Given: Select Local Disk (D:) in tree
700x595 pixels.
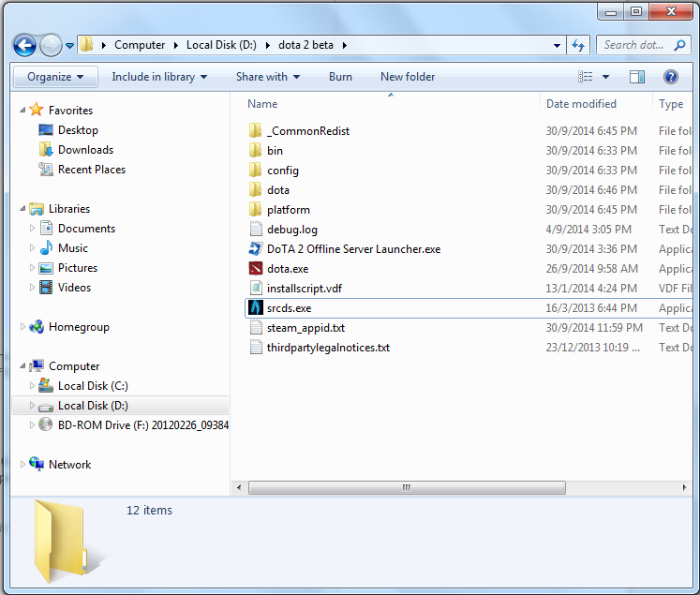Looking at the screenshot, I should pos(93,406).
